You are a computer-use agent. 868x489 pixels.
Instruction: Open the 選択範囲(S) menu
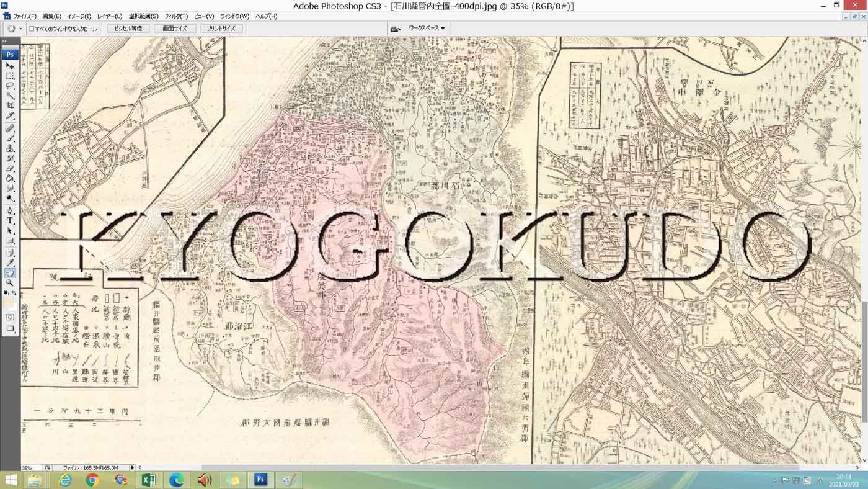(143, 16)
